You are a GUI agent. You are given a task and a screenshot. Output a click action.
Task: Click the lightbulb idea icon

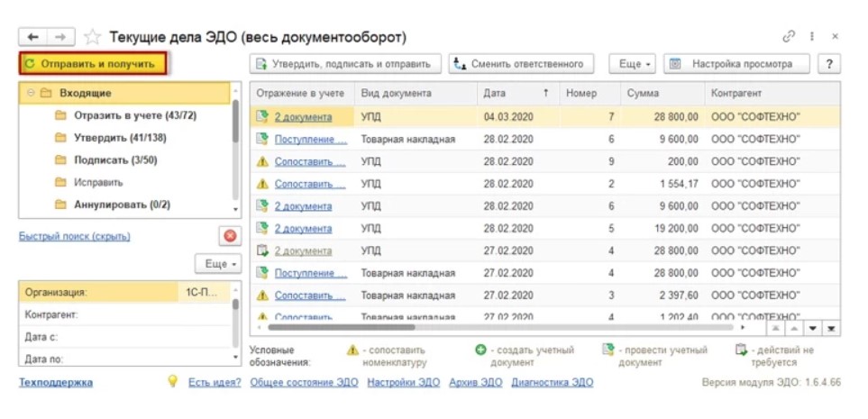[174, 382]
